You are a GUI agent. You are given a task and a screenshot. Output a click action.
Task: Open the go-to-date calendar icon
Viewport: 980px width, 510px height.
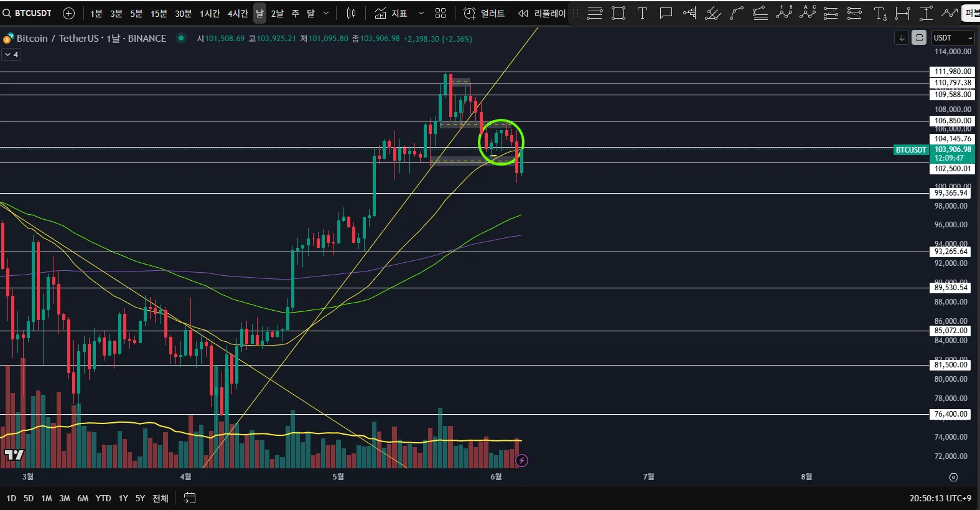click(x=190, y=498)
